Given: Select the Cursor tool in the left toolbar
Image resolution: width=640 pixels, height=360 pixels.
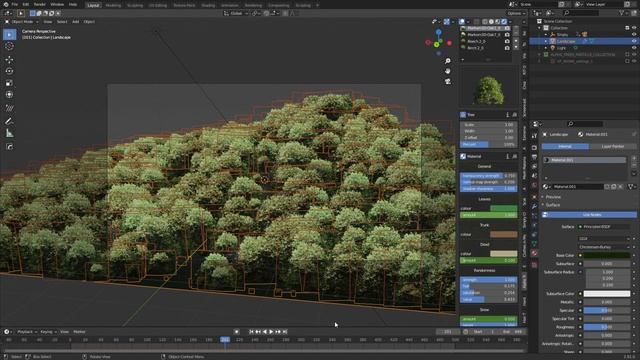Looking at the screenshot, I should pyautogui.click(x=9, y=46).
